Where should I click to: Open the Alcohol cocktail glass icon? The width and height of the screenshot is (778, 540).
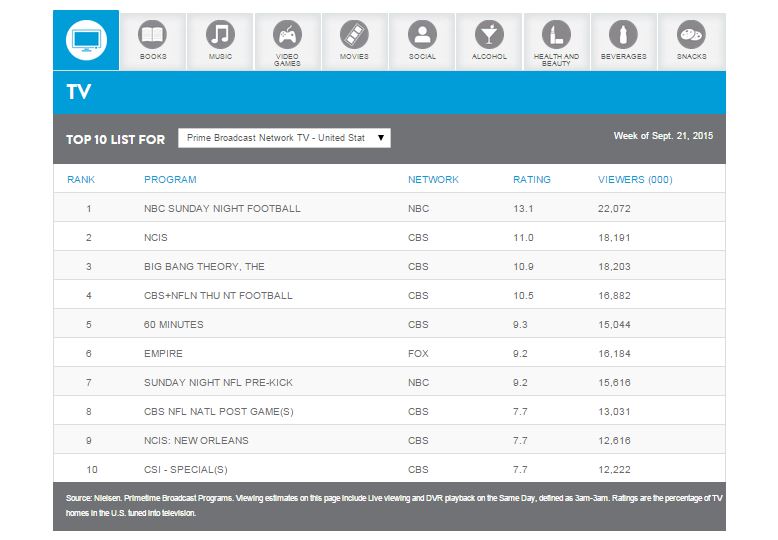tap(489, 35)
